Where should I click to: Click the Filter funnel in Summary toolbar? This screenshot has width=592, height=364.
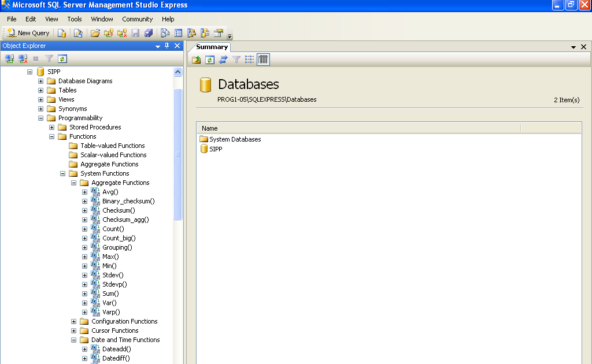click(236, 60)
